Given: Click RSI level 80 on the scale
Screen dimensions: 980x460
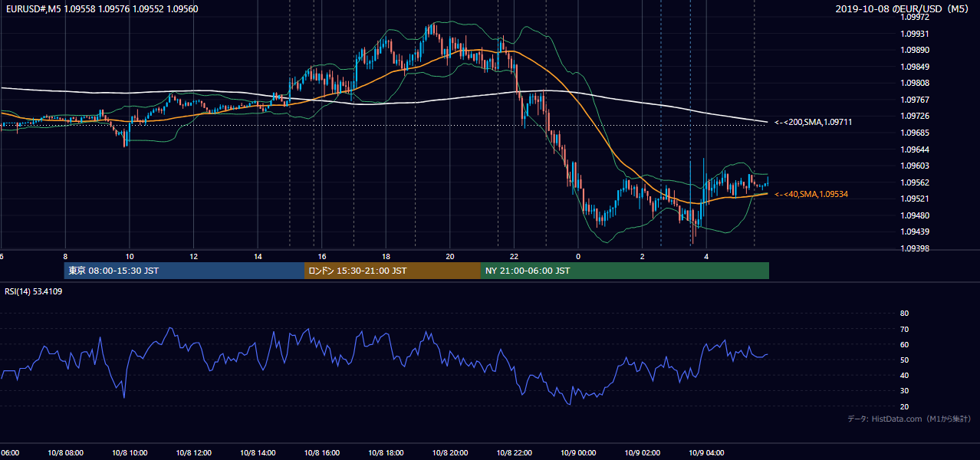Looking at the screenshot, I should tap(904, 314).
